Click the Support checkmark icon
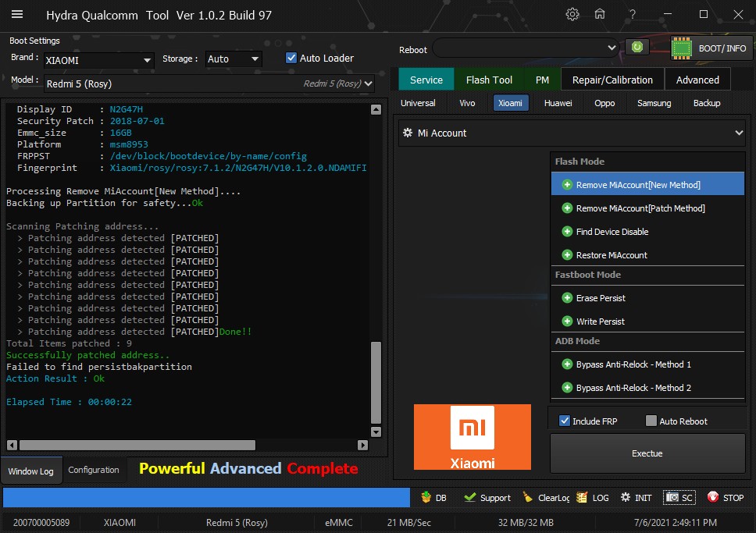756x533 pixels. (x=469, y=497)
